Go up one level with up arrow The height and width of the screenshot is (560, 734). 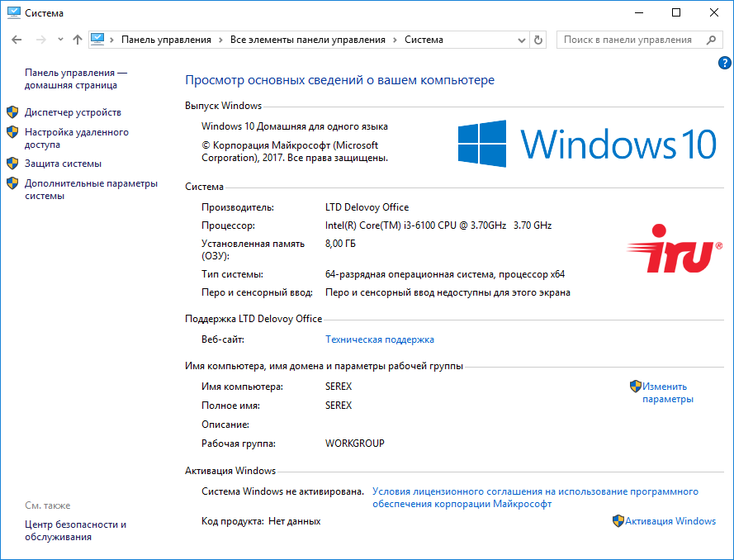click(78, 40)
